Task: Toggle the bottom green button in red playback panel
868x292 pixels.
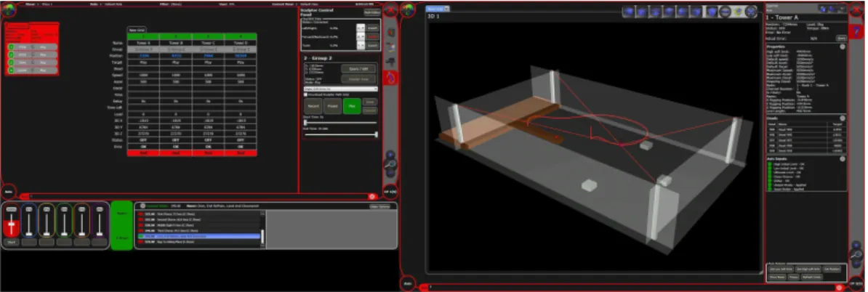Action: 10,70
